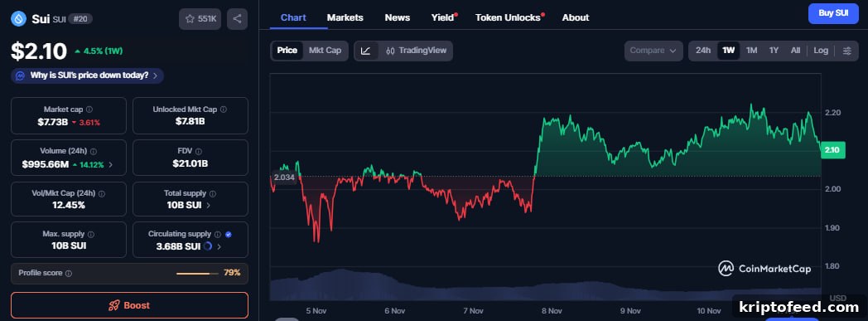This screenshot has height=321, width=868.
Task: Set chart range to 1Y
Action: [x=774, y=51]
